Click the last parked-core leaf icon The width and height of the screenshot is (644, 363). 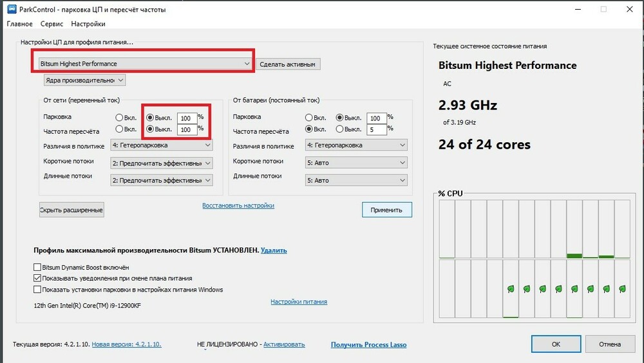tap(622, 289)
